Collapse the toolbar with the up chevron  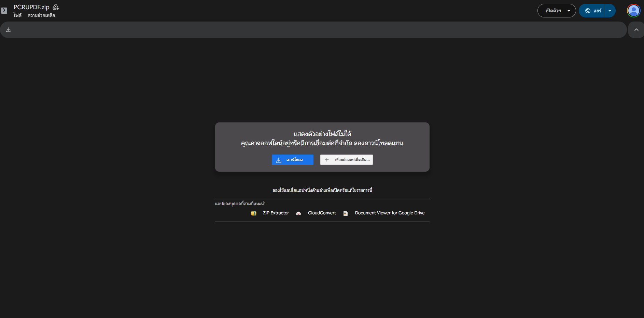pyautogui.click(x=636, y=30)
